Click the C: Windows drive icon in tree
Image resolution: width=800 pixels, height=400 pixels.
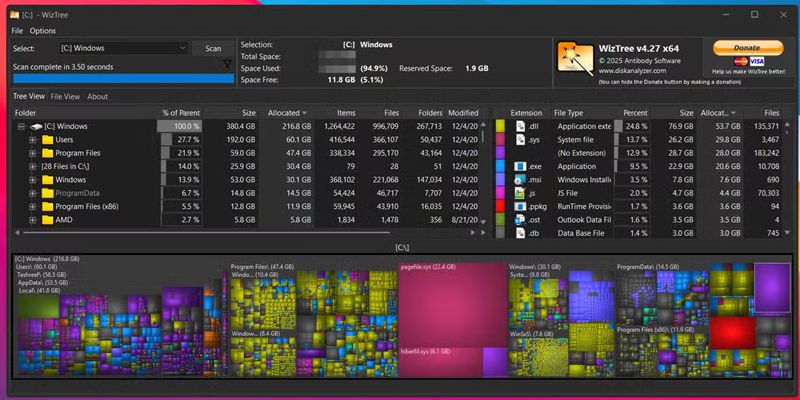point(35,127)
